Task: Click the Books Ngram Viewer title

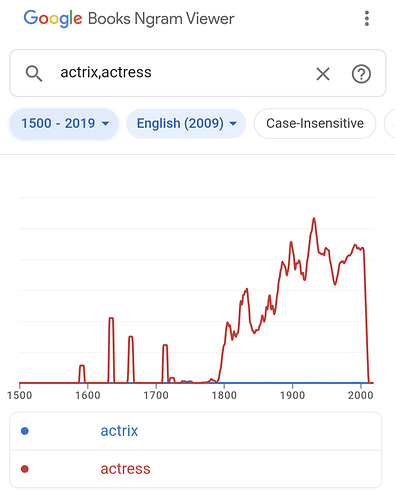Action: point(161,19)
